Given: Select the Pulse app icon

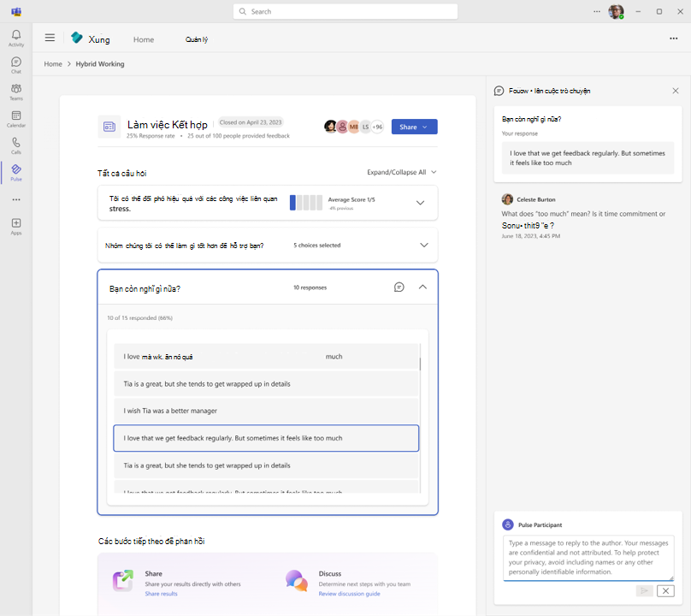Looking at the screenshot, I should tap(16, 173).
